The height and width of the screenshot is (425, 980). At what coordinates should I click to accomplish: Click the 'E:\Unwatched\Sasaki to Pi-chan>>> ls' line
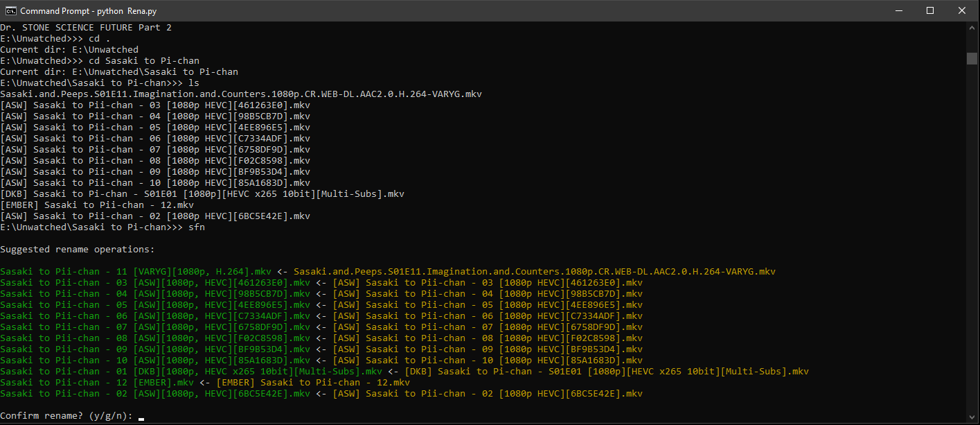tap(100, 83)
